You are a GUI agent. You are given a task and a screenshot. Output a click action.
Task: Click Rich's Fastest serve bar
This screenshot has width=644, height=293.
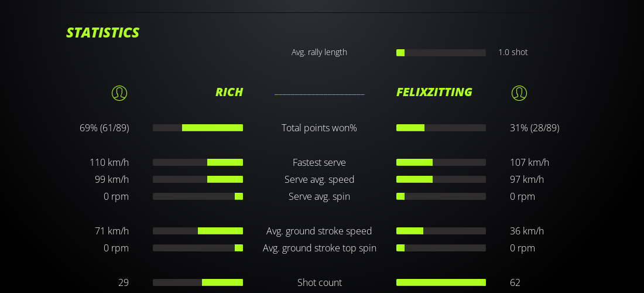pos(198,162)
